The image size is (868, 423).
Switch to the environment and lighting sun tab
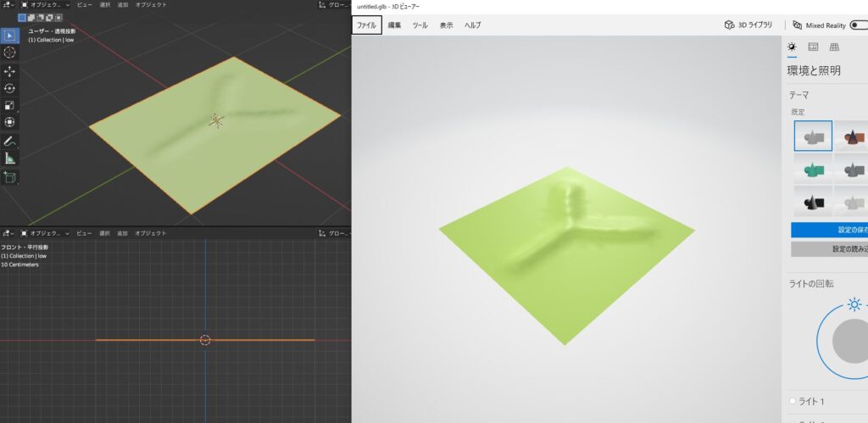point(792,47)
